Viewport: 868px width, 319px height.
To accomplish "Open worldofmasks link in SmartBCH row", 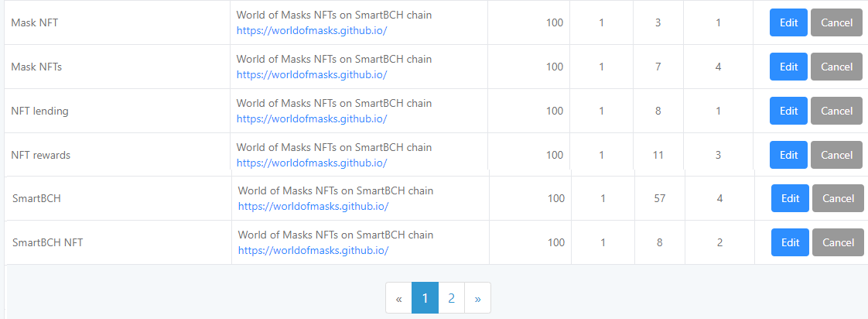I will click(313, 206).
